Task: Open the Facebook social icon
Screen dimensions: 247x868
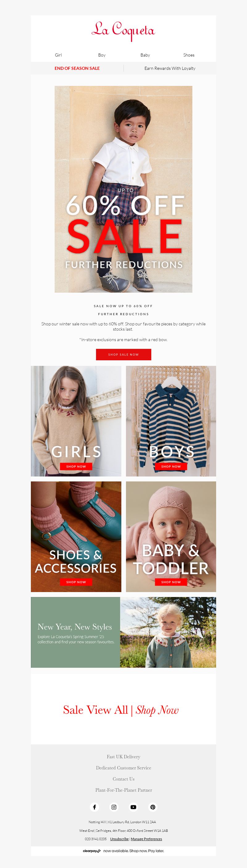Action: click(94, 807)
